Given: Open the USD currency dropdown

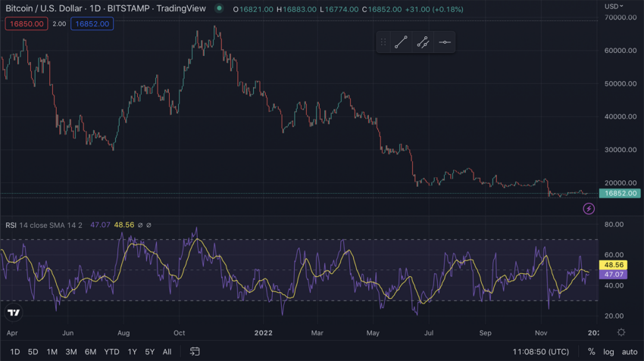Looking at the screenshot, I should click(x=614, y=6).
